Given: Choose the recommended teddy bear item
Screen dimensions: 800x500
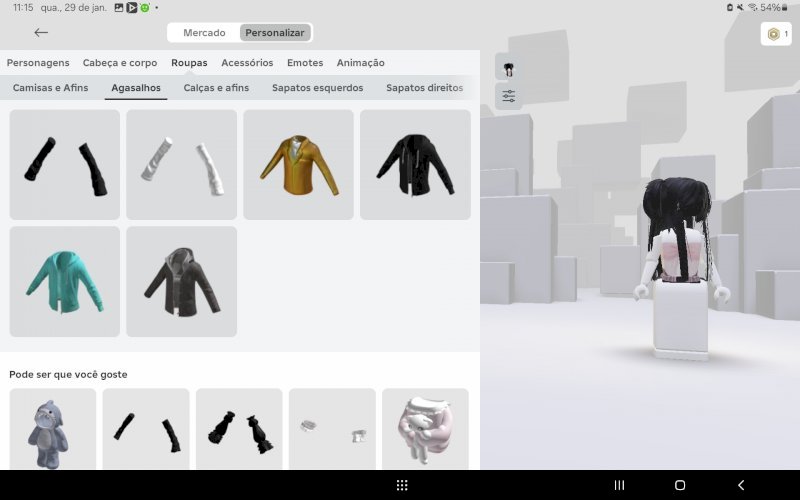Looking at the screenshot, I should tap(52, 429).
